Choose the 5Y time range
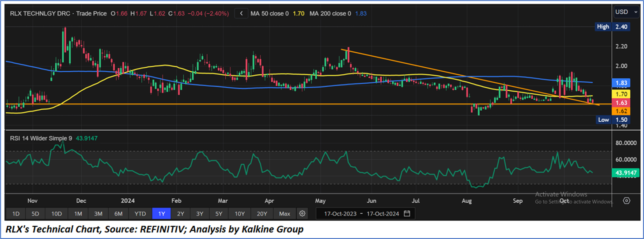644x239 pixels. 219,214
